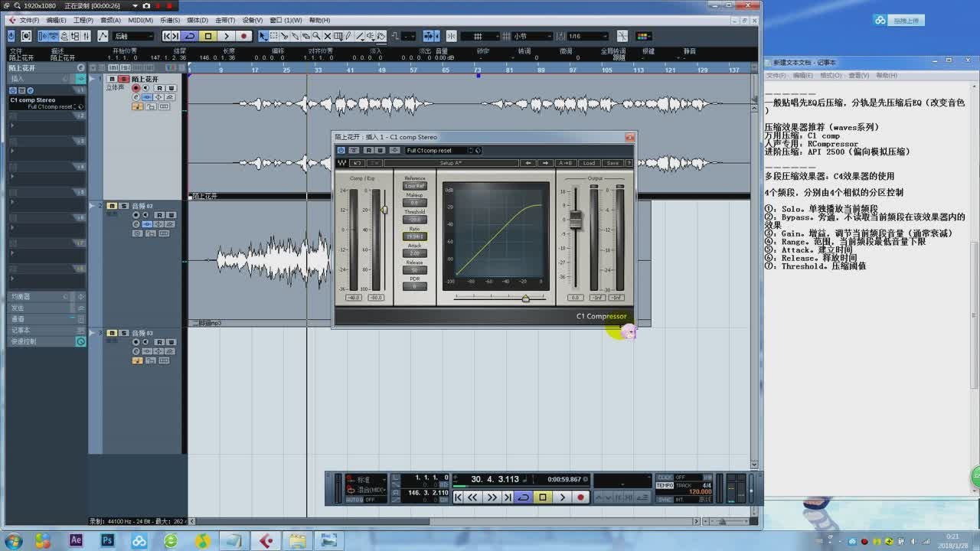Image resolution: width=980 pixels, height=551 pixels.
Task: Open 文件 menu in Cubase
Action: (29, 20)
